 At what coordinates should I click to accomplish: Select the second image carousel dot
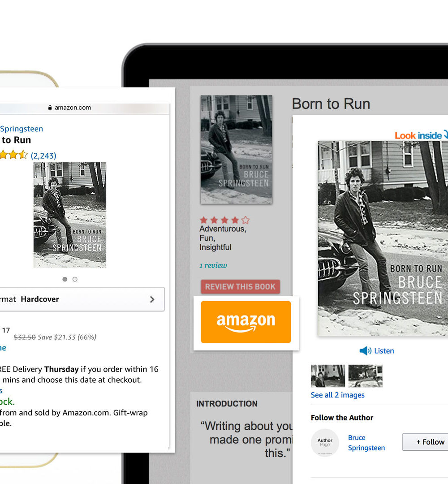pos(75,279)
